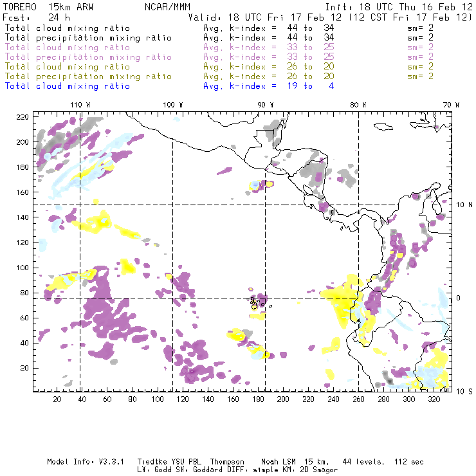This screenshot has width=476, height=476.
Task: Click the '44 levels,' text in model info
Action: tap(363, 462)
